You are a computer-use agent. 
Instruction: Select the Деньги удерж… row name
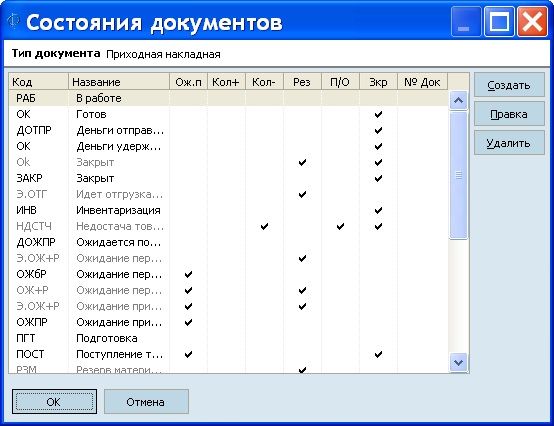119,146
